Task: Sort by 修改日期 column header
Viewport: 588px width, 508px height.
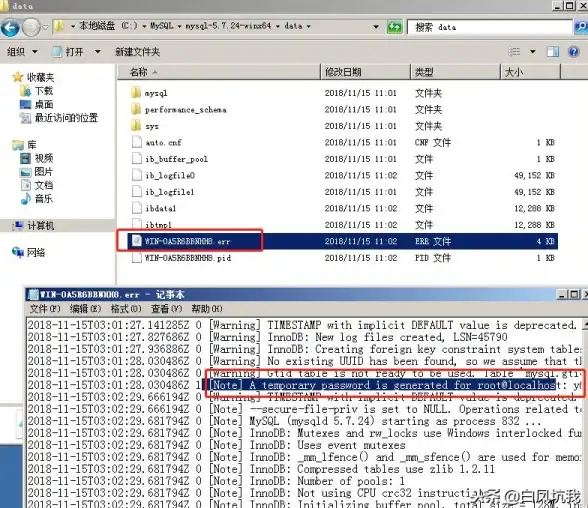Action: 365,72
